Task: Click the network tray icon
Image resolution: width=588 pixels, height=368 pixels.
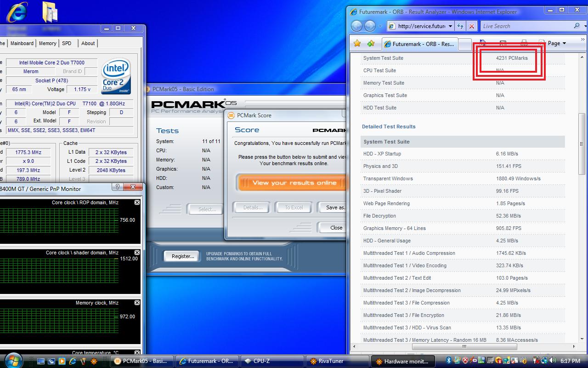Action: pos(544,360)
